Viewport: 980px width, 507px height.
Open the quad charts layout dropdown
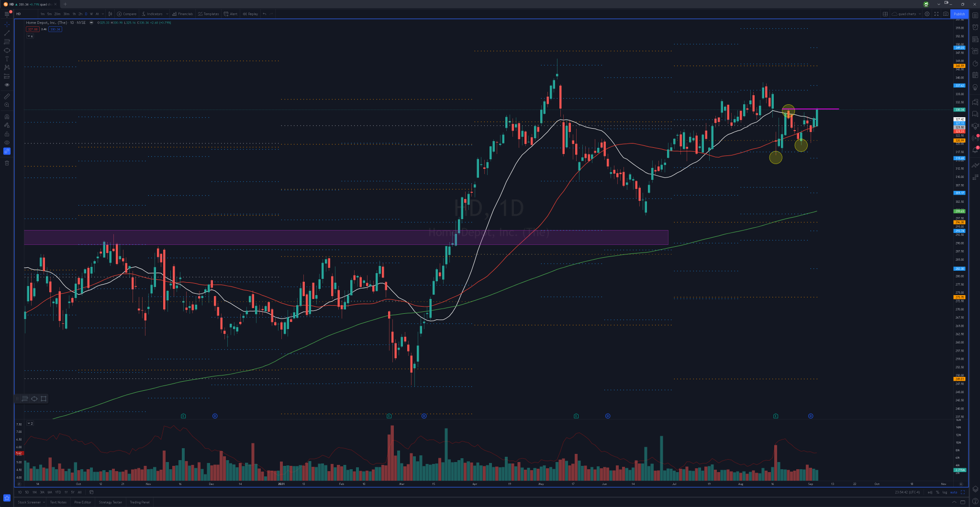point(906,14)
